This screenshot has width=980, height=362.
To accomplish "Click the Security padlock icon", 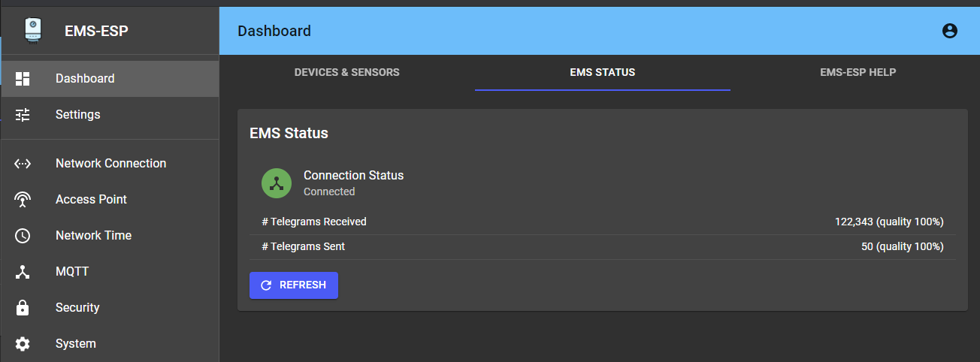I will pyautogui.click(x=23, y=308).
